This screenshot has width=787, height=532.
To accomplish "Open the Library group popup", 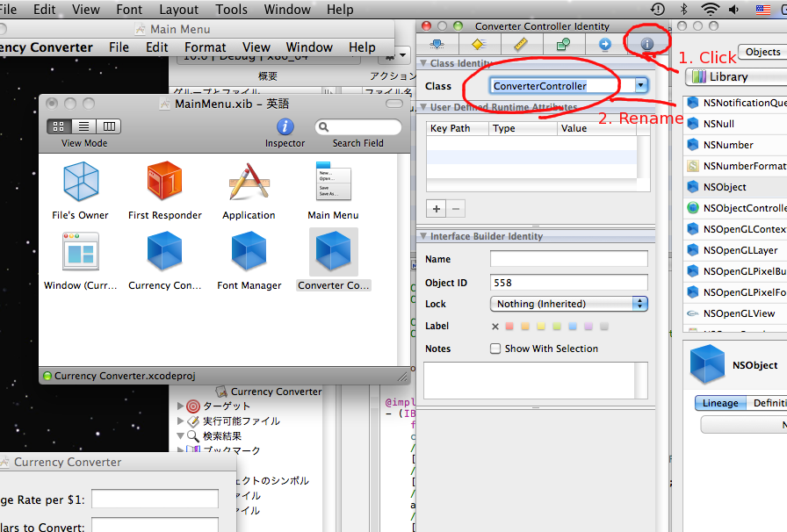I will (x=736, y=76).
